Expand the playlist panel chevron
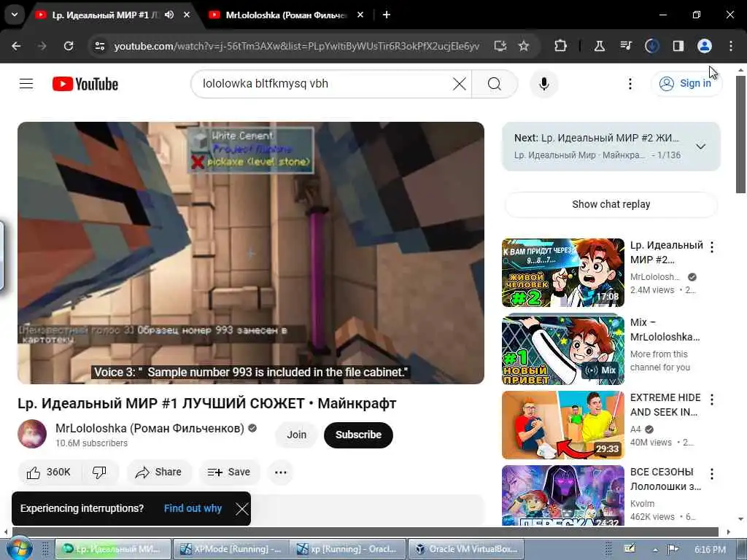 700,147
